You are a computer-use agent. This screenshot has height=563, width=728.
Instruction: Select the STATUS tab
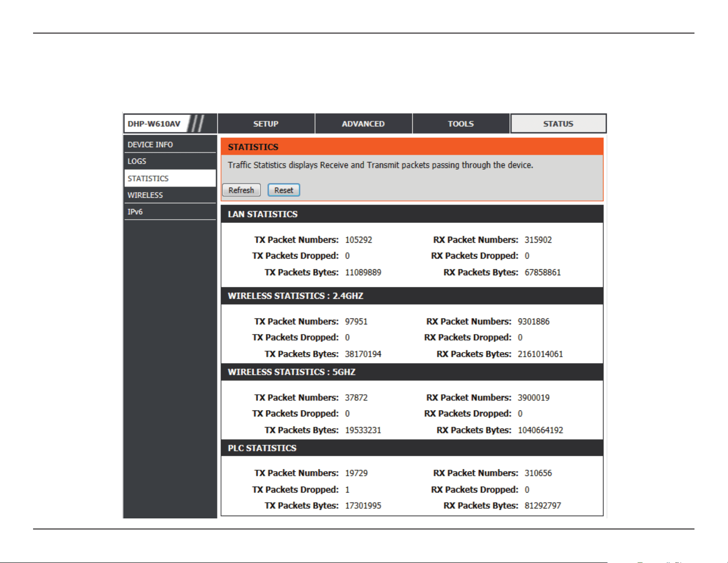(x=559, y=124)
